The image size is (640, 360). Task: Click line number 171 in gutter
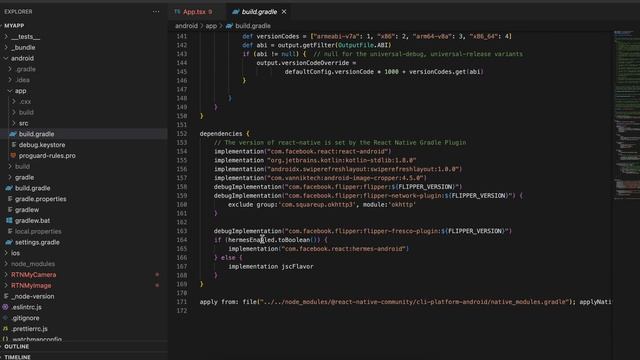tap(181, 302)
